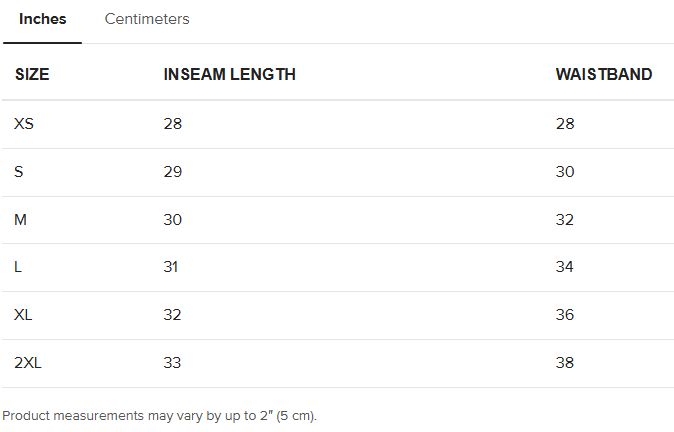Click the S waistband value 30

(565, 172)
